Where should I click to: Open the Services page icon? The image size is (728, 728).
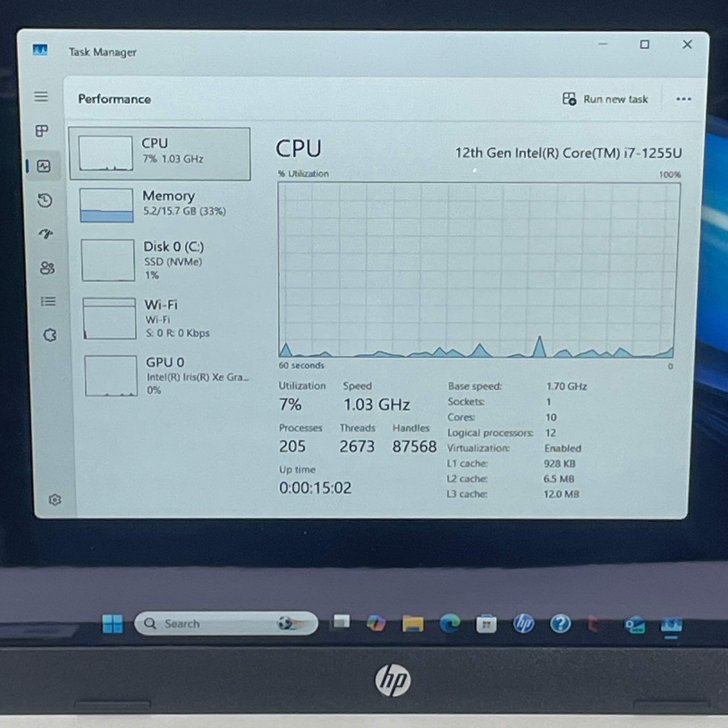pos(50,335)
